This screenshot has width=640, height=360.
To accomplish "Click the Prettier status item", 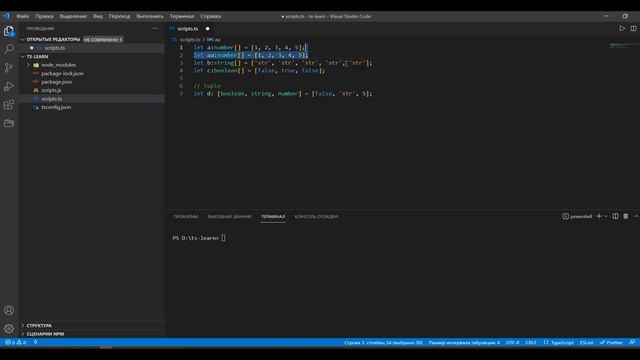I will click(x=611, y=342).
